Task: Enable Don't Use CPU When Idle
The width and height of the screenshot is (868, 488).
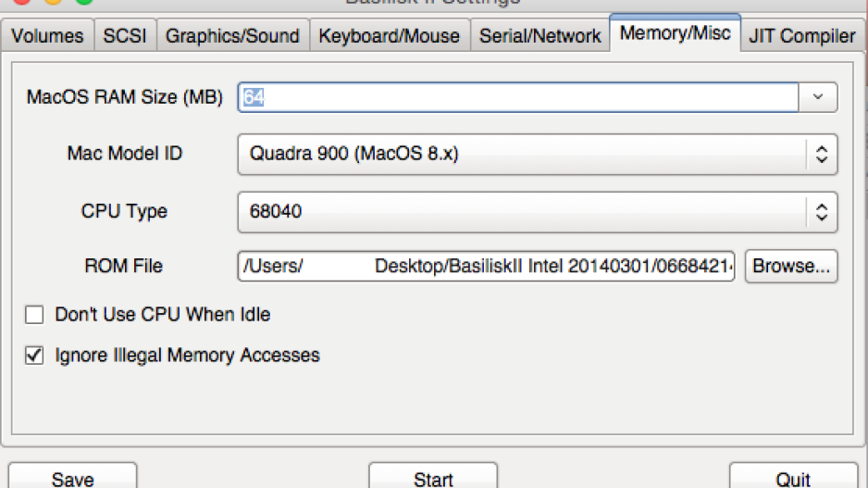Action: point(34,315)
